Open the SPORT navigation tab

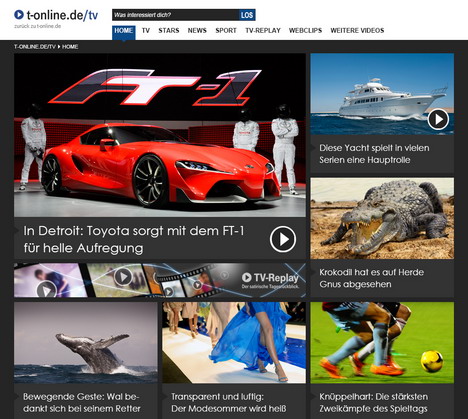point(226,31)
